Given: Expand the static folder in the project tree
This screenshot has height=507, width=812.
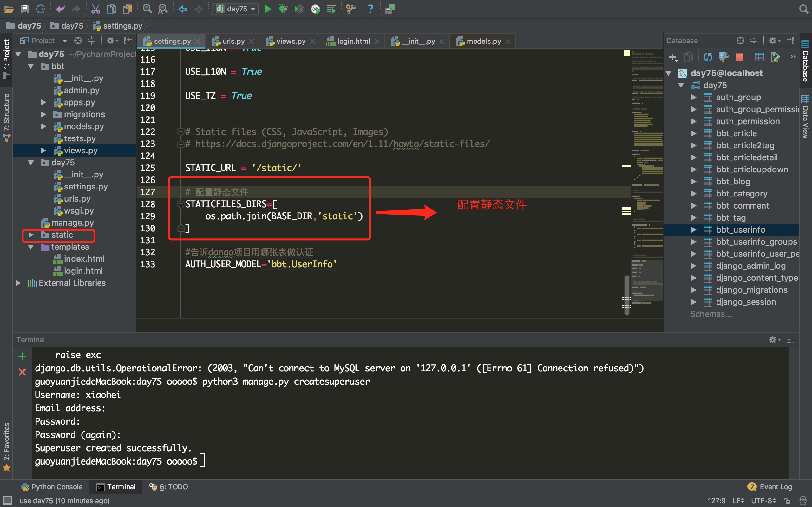Looking at the screenshot, I should click(31, 235).
